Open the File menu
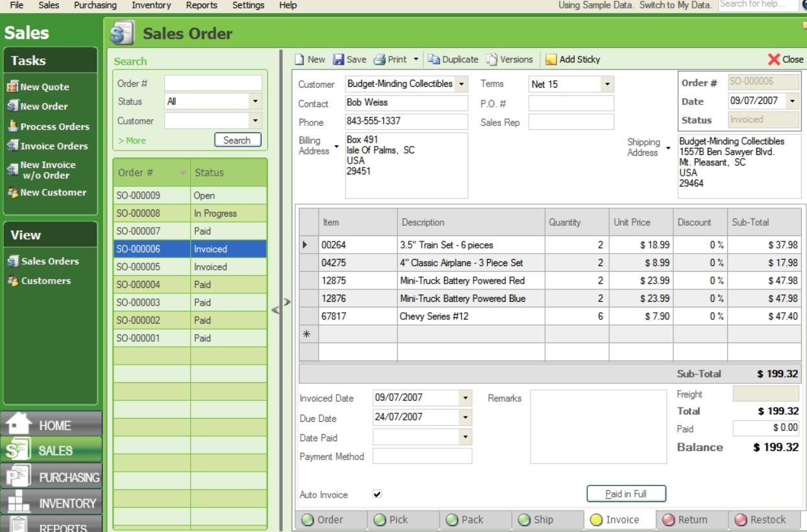The width and height of the screenshot is (807, 532). coord(16,5)
